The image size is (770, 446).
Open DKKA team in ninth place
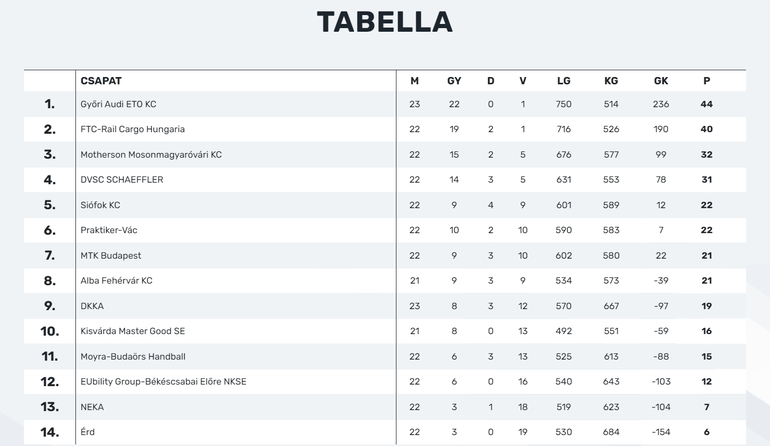click(92, 306)
